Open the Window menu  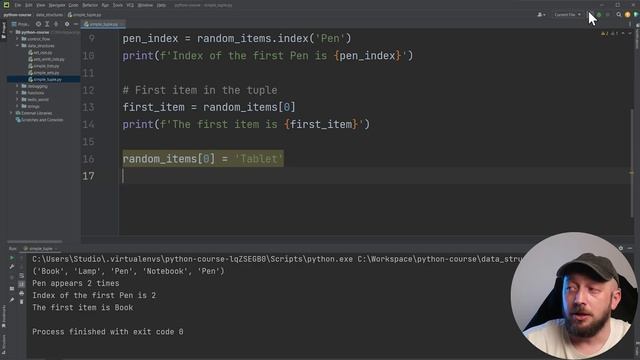145,5
